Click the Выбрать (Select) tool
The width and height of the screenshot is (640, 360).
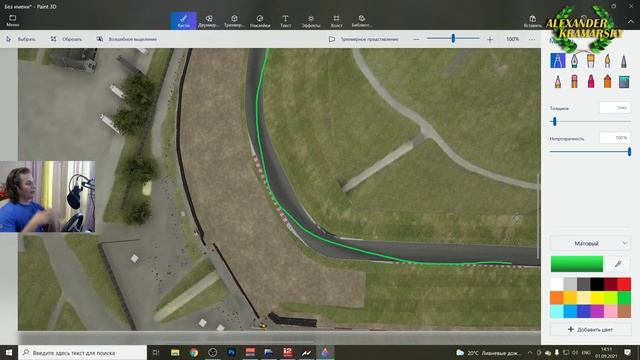click(x=21, y=39)
